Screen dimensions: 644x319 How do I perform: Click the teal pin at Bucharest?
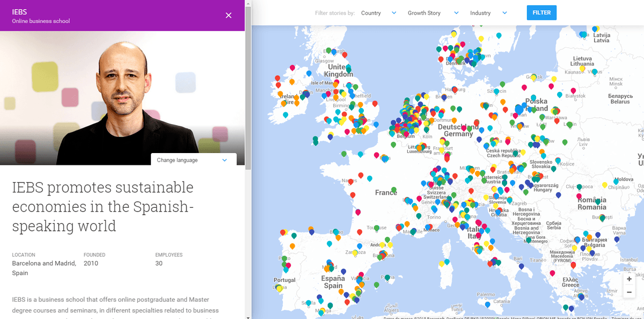pos(602,218)
